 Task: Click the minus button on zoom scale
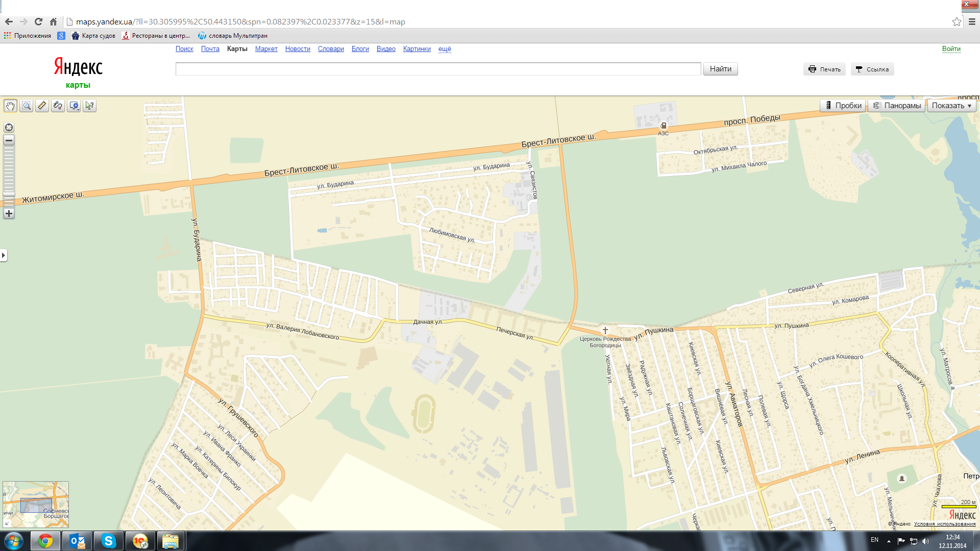click(x=9, y=140)
